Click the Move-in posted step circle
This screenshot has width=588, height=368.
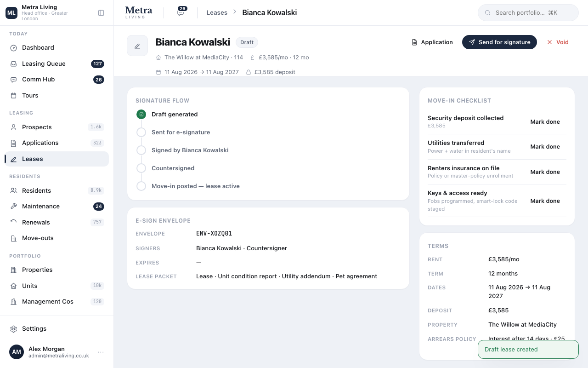pyautogui.click(x=141, y=186)
